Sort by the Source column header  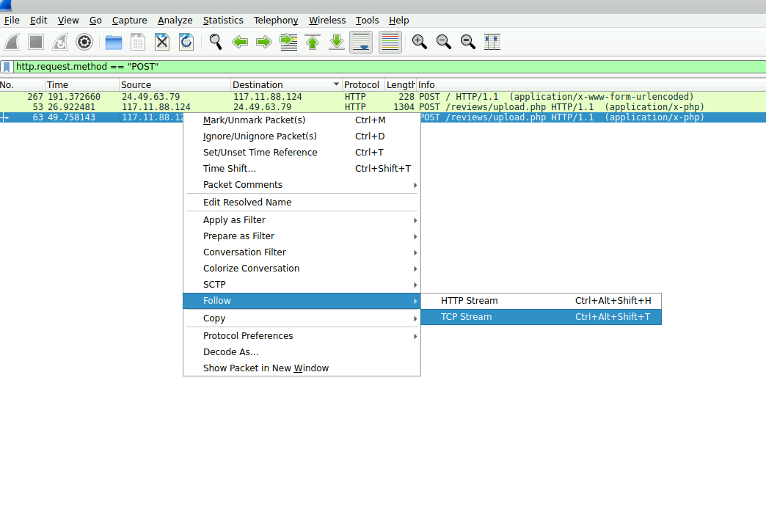[175, 85]
